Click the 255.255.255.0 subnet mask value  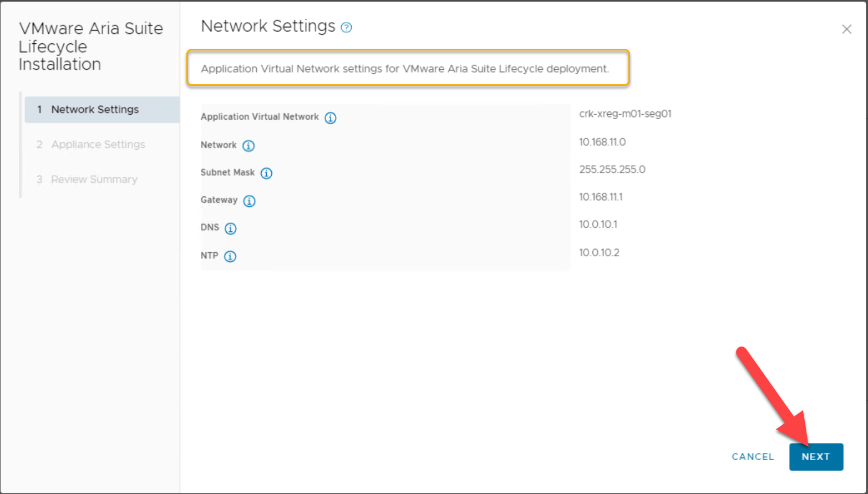coord(612,170)
